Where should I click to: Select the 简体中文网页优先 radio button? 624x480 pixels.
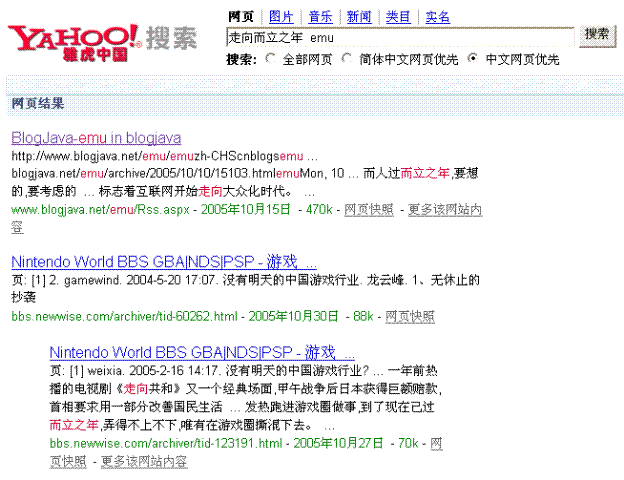347,59
